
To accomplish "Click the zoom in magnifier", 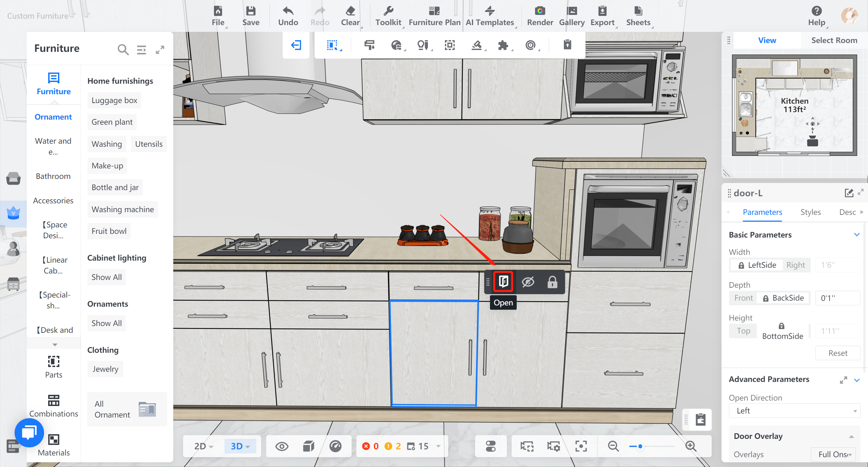I will pyautogui.click(x=690, y=446).
